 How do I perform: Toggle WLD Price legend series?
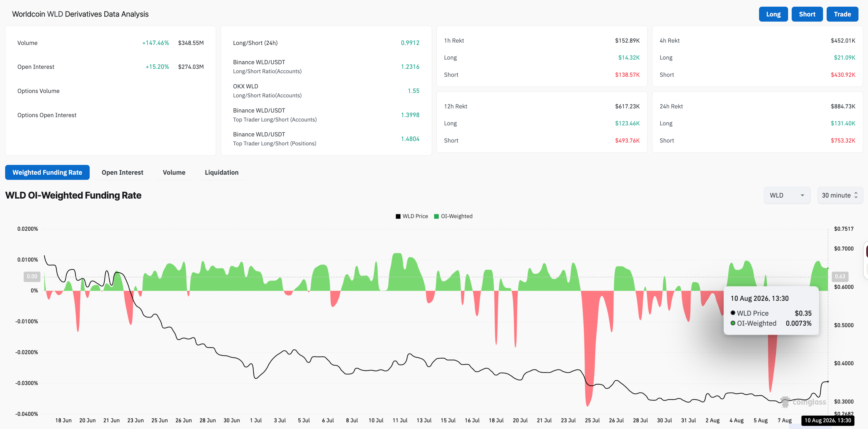pos(412,216)
